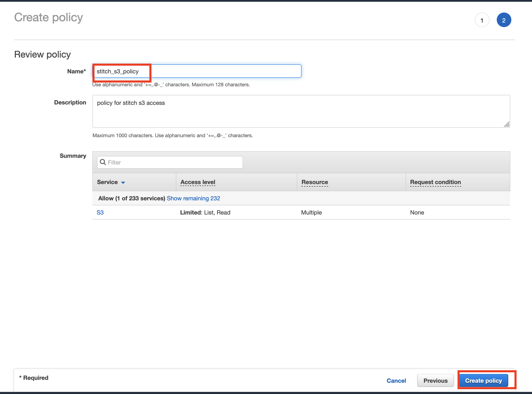Click the step 1 circle indicator
The width and height of the screenshot is (532, 394).
(x=482, y=20)
